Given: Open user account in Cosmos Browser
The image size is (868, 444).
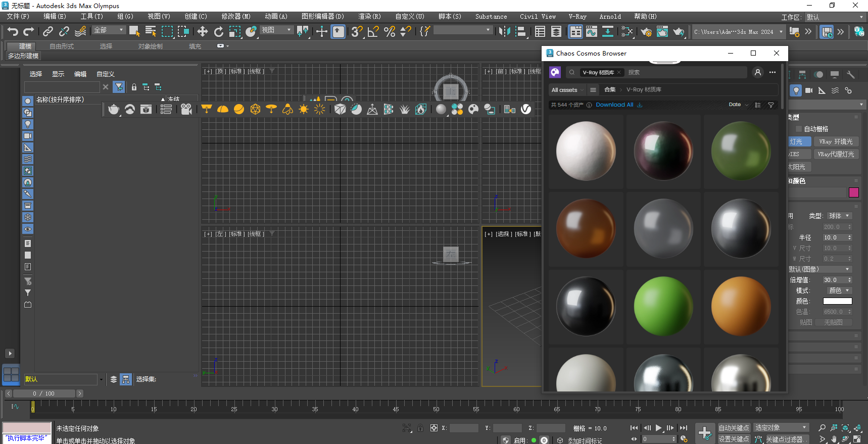Looking at the screenshot, I should 757,72.
